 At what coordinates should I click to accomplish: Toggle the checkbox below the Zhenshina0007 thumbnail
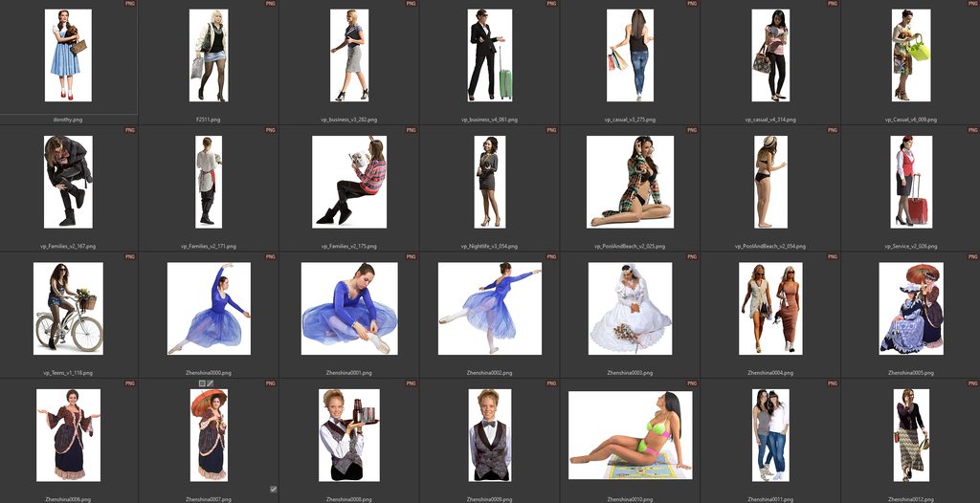(x=273, y=489)
